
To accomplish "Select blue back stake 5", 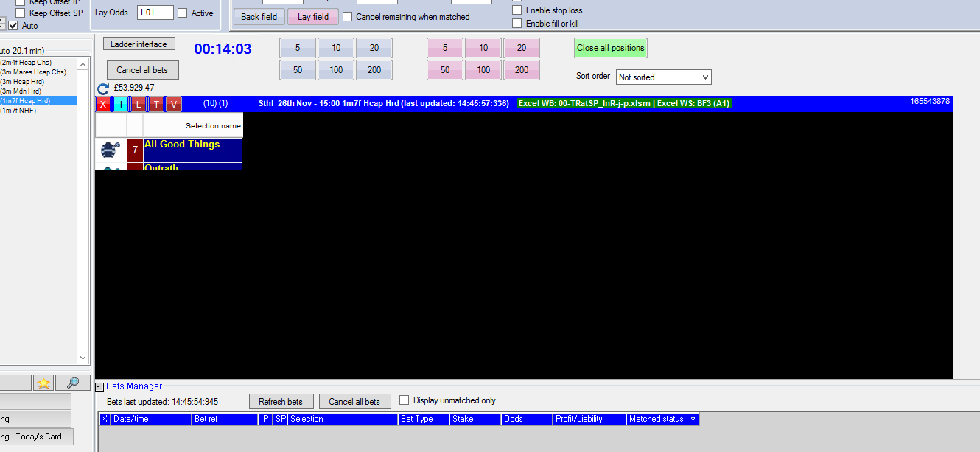I will (x=298, y=48).
